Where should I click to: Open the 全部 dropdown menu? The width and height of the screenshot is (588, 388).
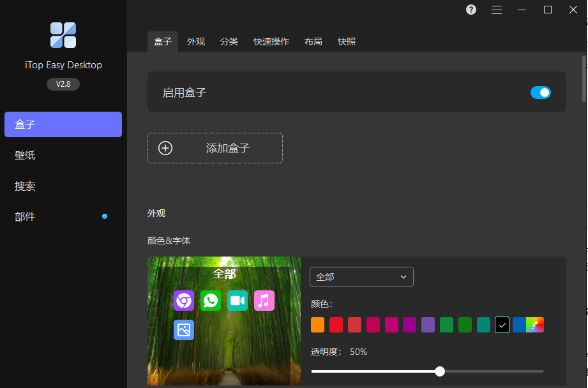point(361,276)
